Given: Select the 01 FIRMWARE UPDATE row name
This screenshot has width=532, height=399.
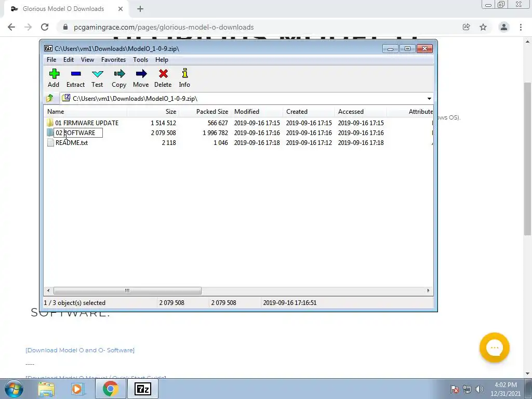Looking at the screenshot, I should coord(87,123).
